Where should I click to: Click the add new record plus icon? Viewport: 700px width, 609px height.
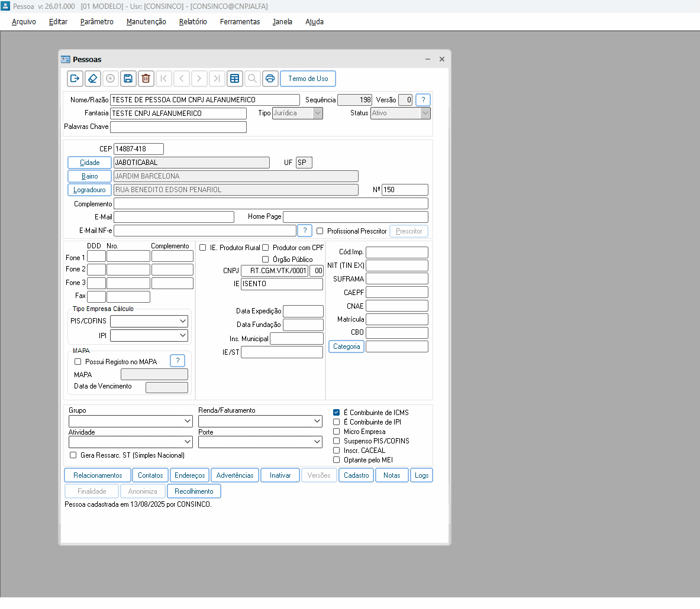tap(110, 79)
